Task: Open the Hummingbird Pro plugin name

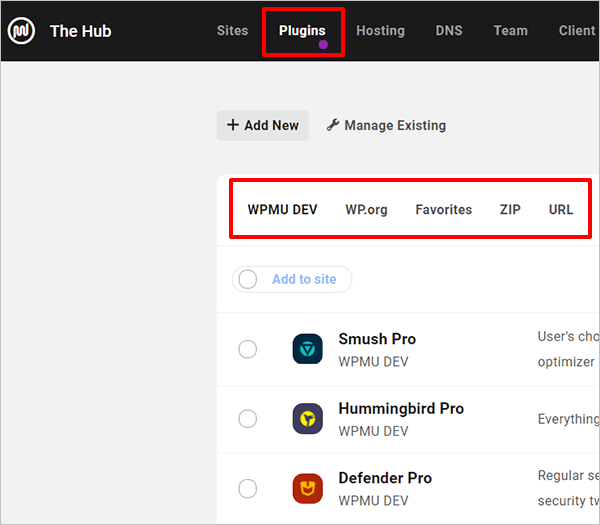Action: 401,409
